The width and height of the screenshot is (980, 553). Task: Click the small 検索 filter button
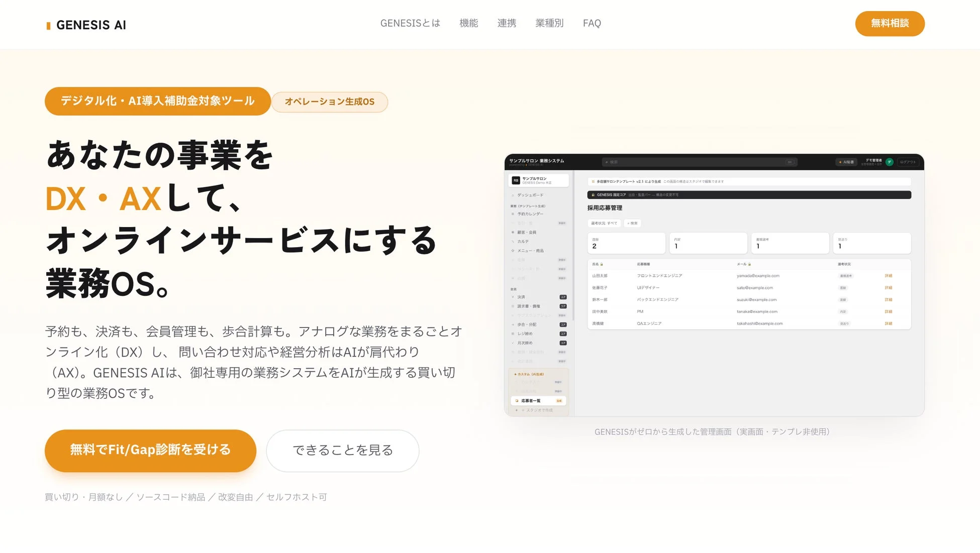pyautogui.click(x=632, y=224)
